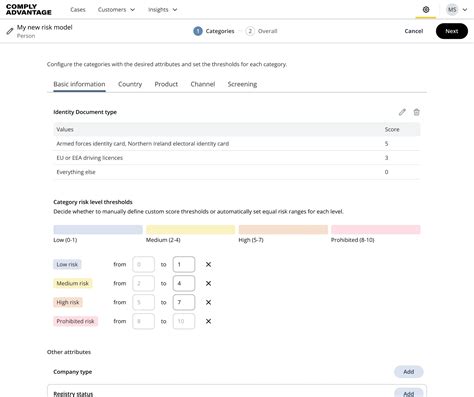Expand the Customers dropdown menu
The width and height of the screenshot is (474, 397).
116,10
